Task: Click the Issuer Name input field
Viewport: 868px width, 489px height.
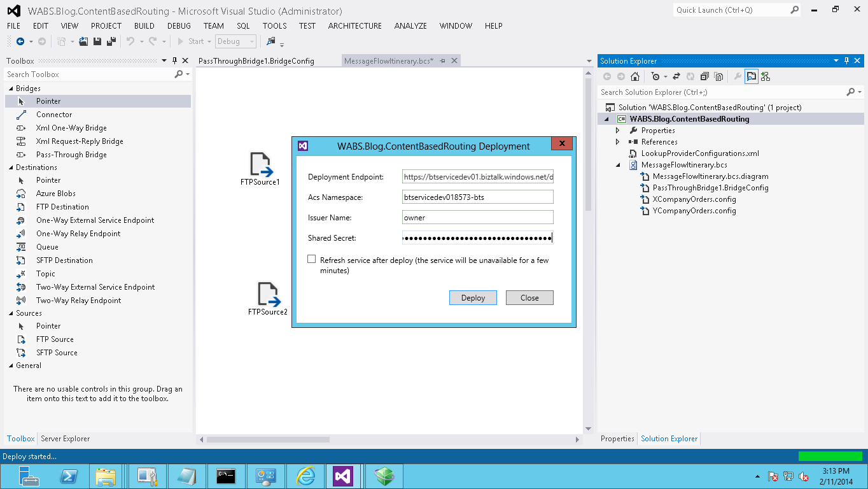Action: [478, 217]
